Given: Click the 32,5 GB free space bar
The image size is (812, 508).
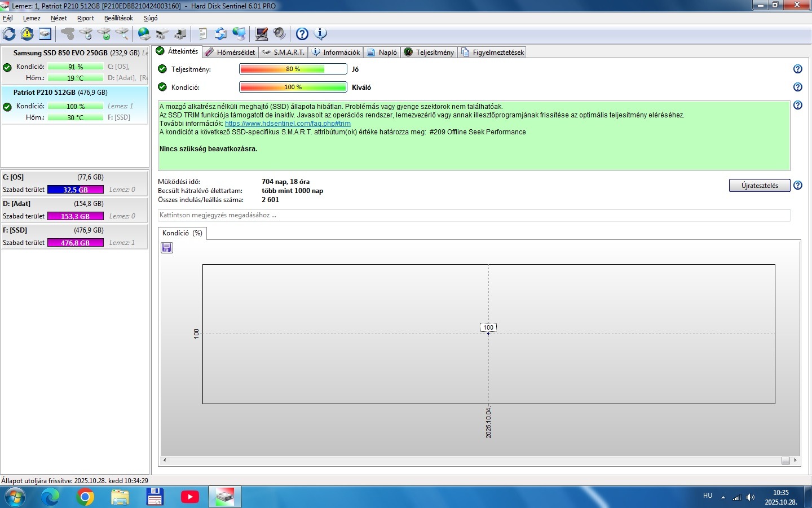Looking at the screenshot, I should [76, 190].
